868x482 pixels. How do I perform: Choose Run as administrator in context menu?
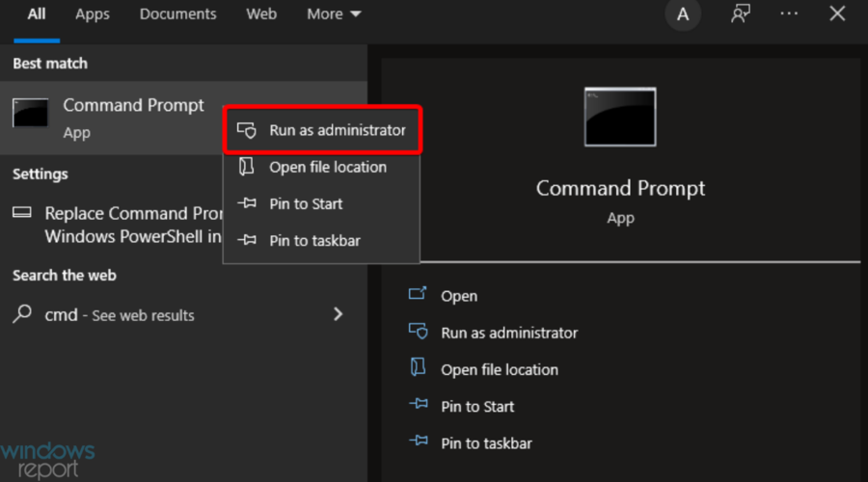(x=322, y=130)
